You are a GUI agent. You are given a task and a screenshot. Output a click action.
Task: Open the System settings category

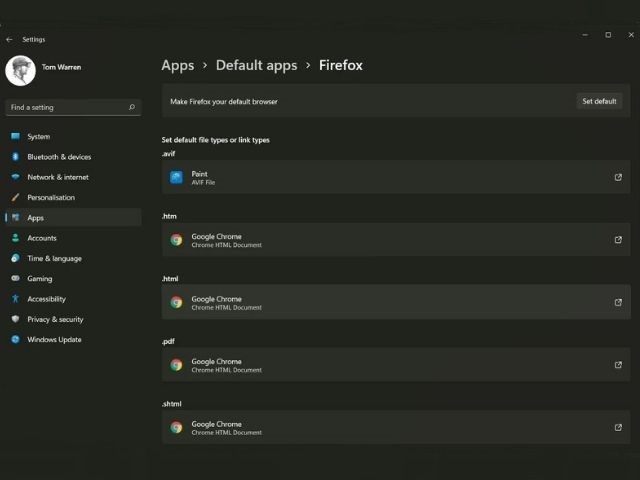pyautogui.click(x=38, y=137)
